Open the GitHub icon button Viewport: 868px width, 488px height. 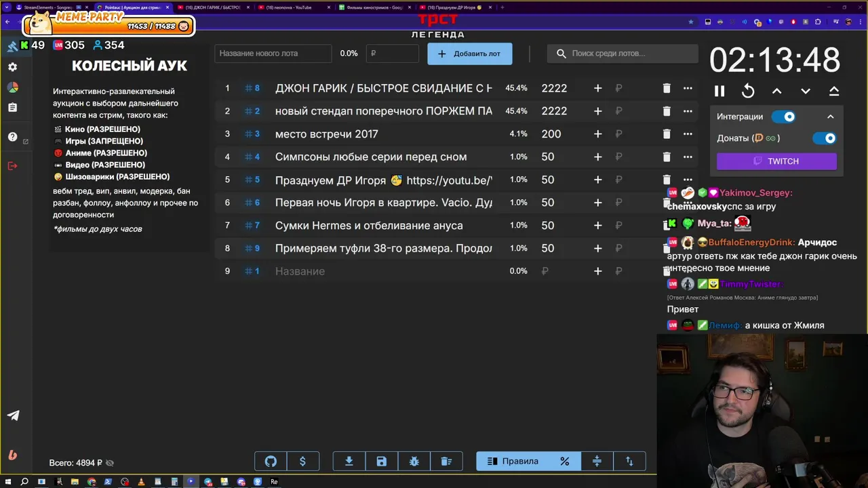[271, 462]
